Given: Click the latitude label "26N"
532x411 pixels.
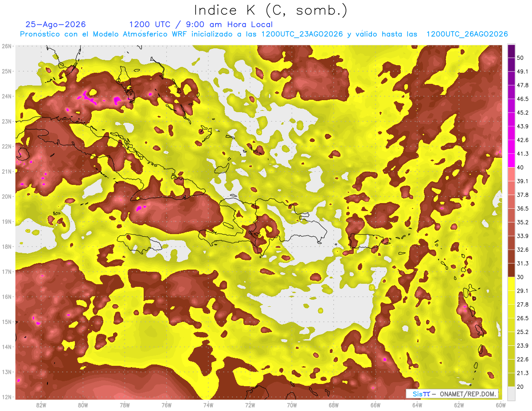Looking at the screenshot, I should [x=7, y=46].
